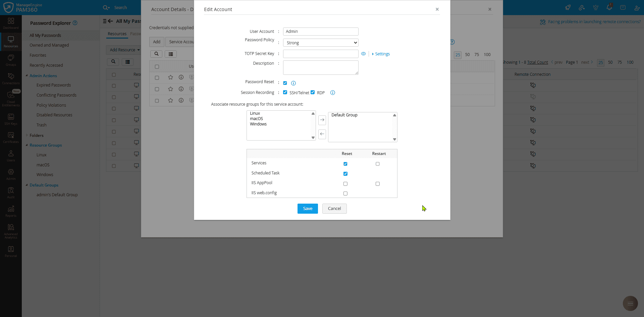Screen dimensions: 644x317
Task: Expand the Folders section
Action: (36, 135)
